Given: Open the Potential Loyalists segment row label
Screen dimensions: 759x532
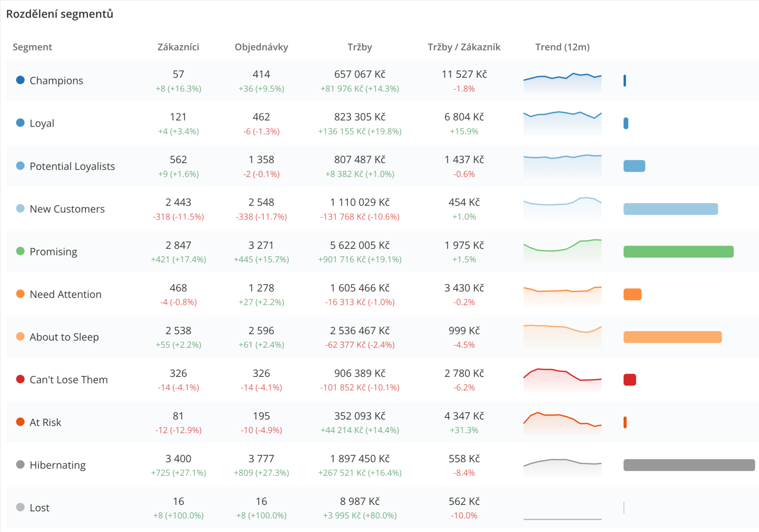Looking at the screenshot, I should coord(72,166).
